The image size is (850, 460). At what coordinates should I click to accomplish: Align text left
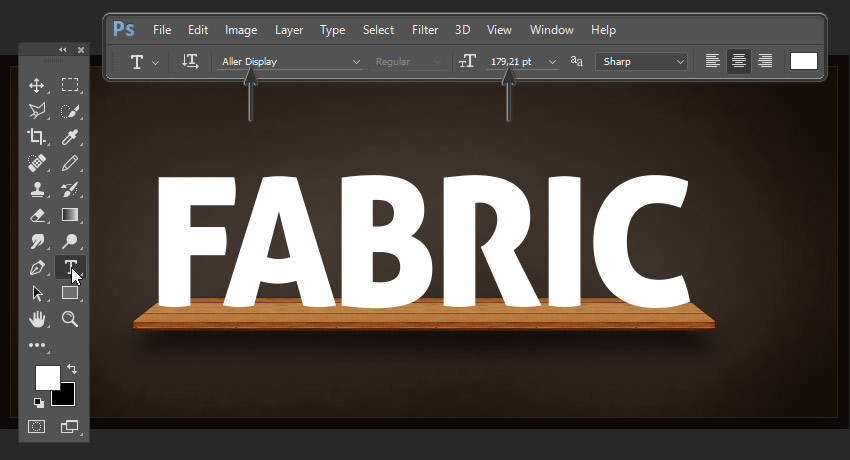pos(712,61)
